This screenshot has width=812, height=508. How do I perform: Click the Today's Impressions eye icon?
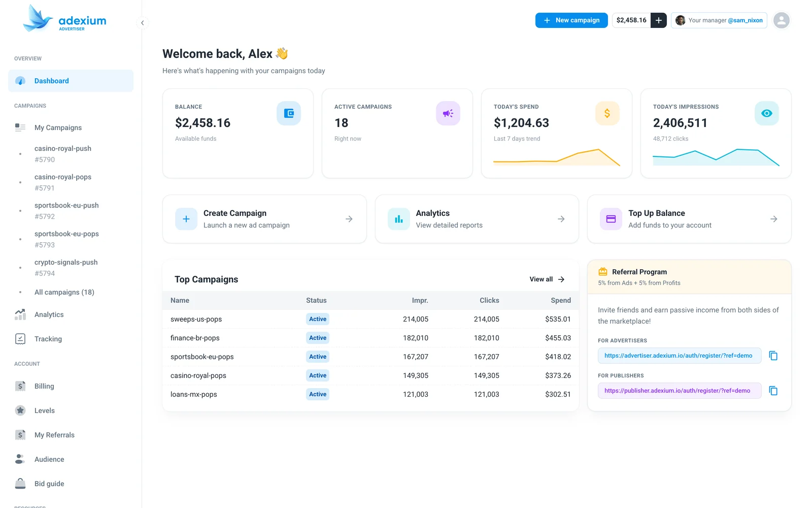coord(767,113)
